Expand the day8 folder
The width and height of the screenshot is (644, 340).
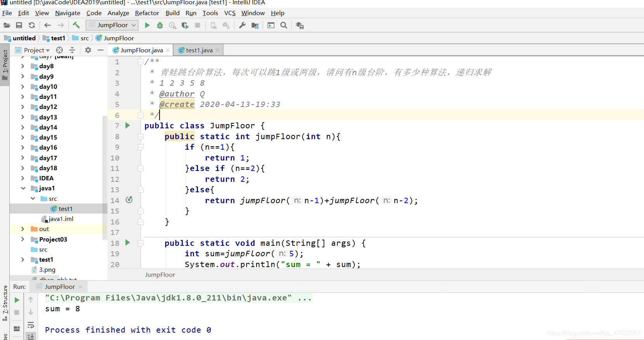pos(23,66)
